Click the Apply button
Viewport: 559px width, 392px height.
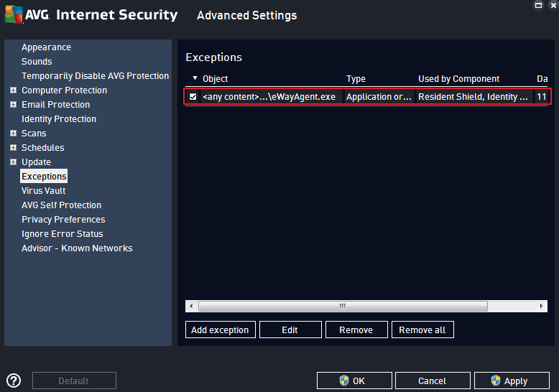tap(512, 381)
